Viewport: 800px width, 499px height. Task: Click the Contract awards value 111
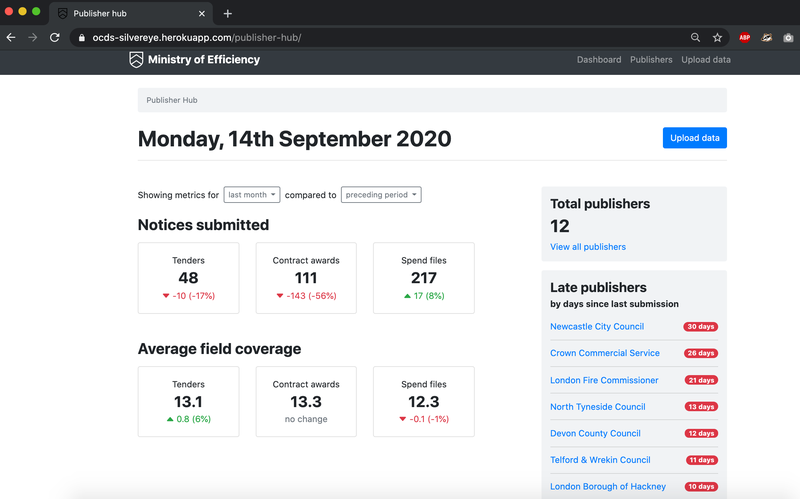(x=306, y=278)
